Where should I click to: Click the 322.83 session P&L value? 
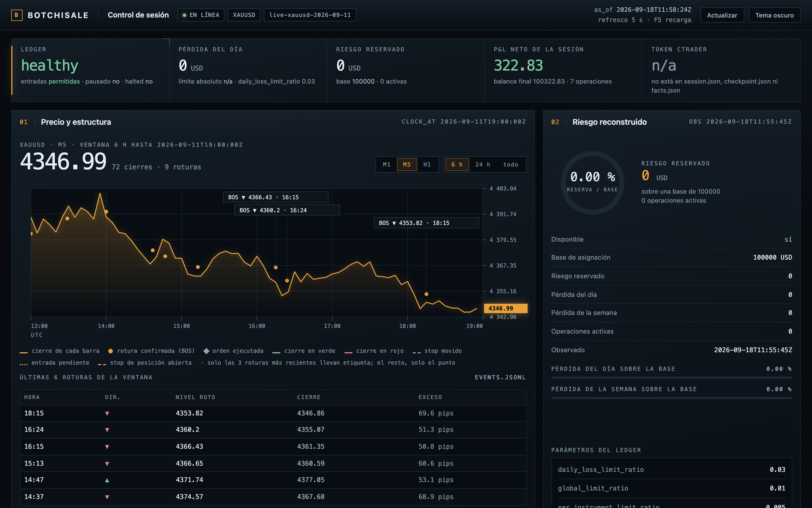click(518, 65)
